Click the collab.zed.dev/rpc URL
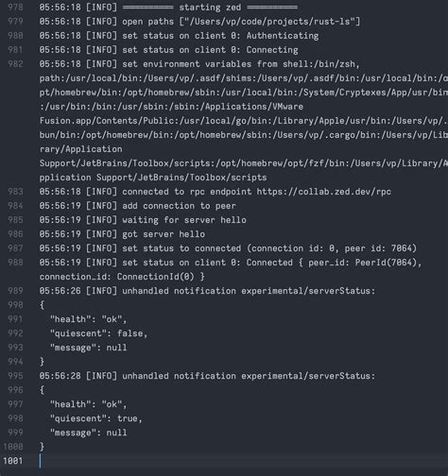 tap(323, 192)
